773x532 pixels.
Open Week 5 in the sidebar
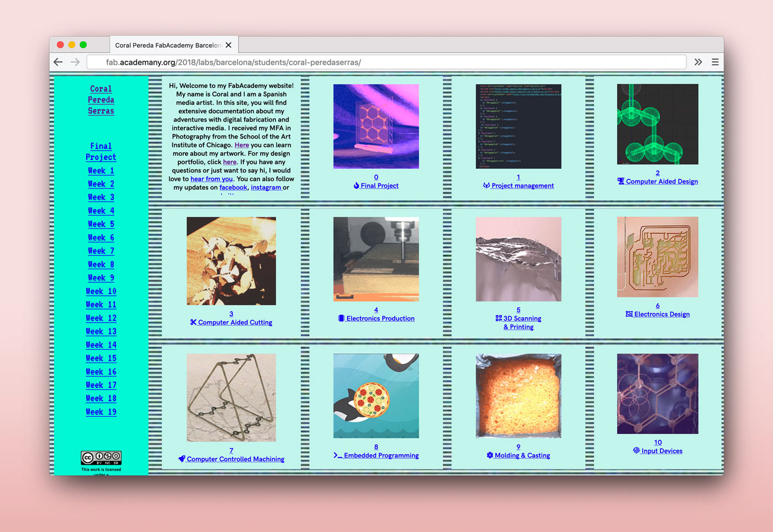[101, 224]
